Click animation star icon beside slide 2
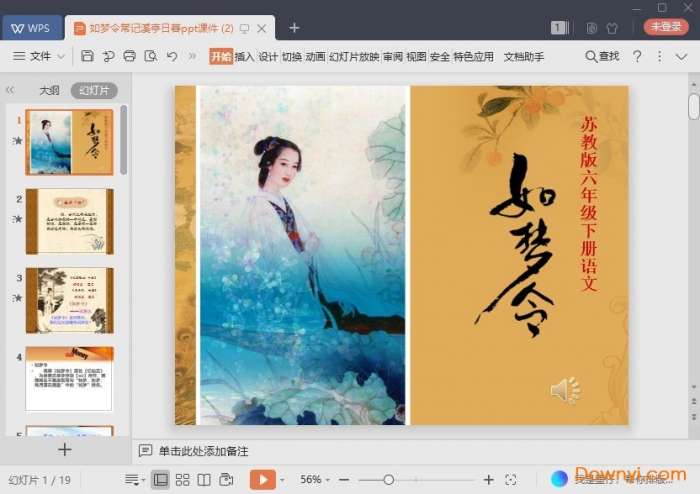This screenshot has width=700, height=494. [17, 219]
